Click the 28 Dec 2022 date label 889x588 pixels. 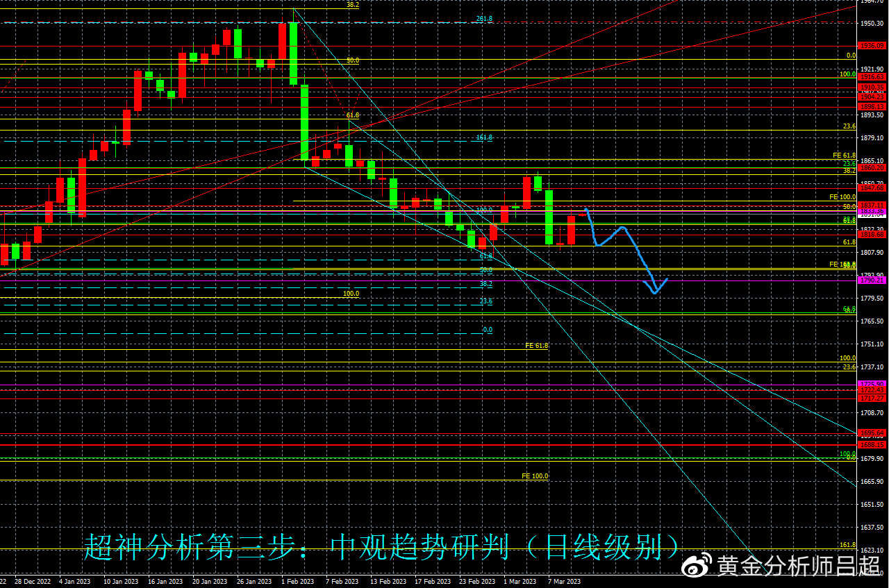coord(33,582)
